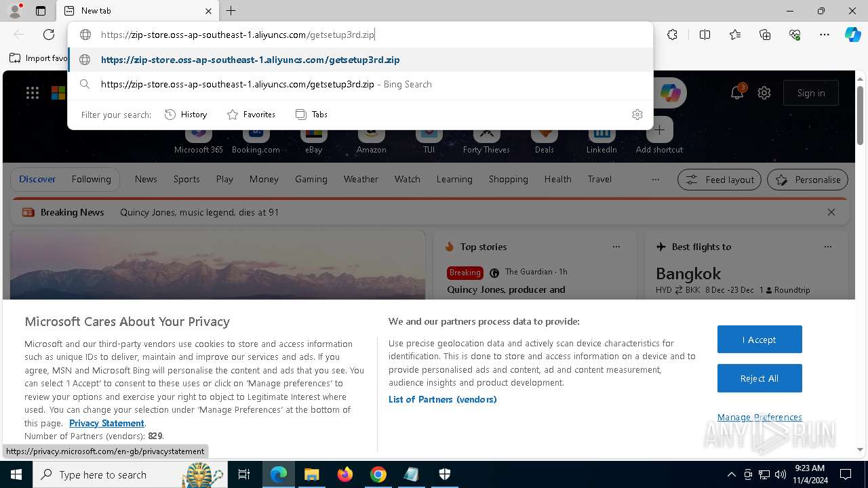Open the News category
This screenshot has width=868, height=488.
tap(146, 180)
